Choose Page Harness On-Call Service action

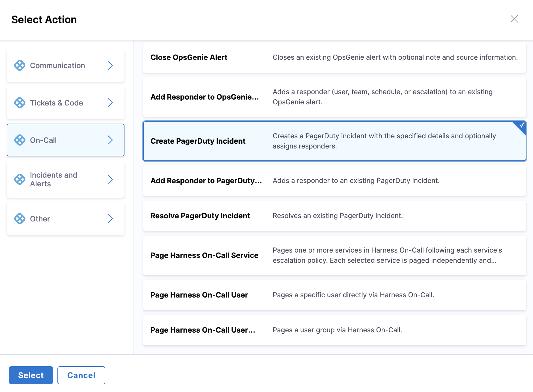pyautogui.click(x=335, y=255)
